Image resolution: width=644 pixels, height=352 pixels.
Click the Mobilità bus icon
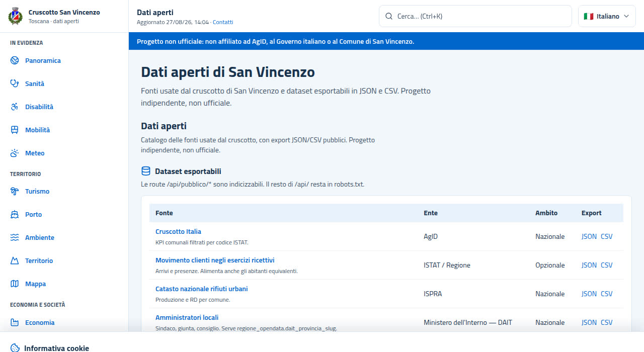click(15, 130)
